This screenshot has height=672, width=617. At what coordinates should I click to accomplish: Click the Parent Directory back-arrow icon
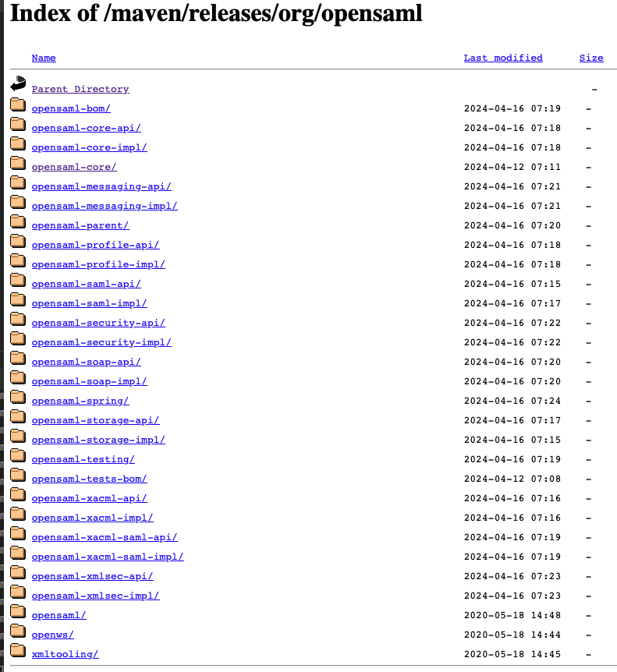click(x=18, y=83)
